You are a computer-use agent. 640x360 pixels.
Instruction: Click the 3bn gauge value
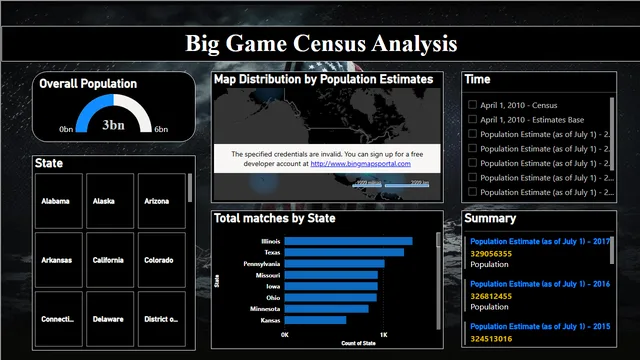113,125
